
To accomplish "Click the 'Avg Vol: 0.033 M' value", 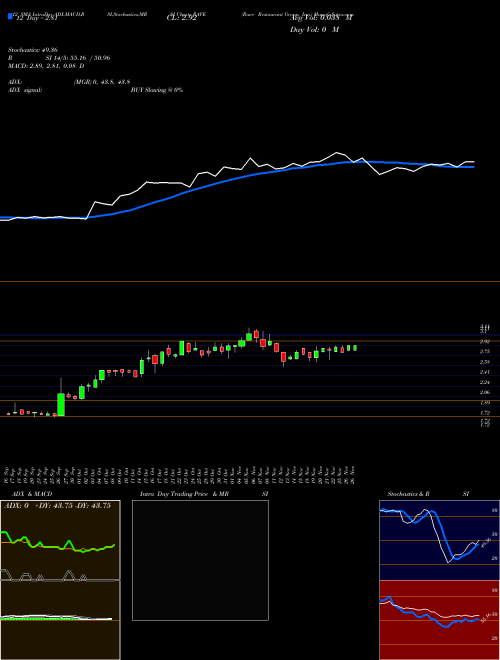I will click(322, 18).
